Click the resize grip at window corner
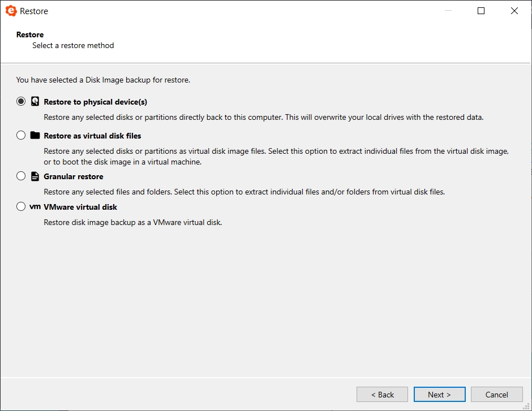The image size is (532, 411). (526, 406)
